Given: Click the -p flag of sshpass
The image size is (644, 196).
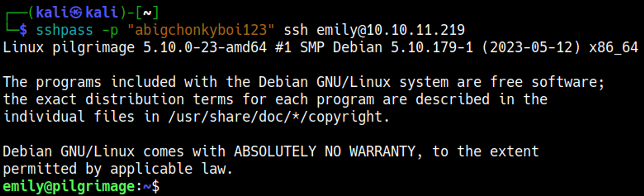Looking at the screenshot, I should click(110, 30).
